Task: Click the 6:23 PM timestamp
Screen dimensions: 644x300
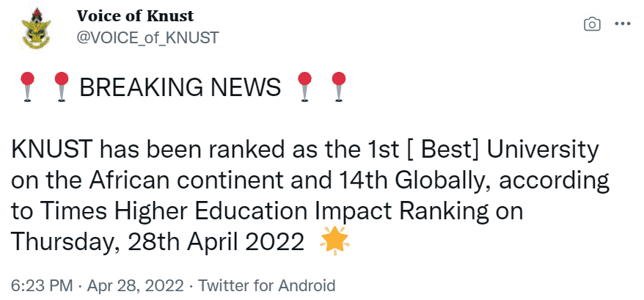Action: [42, 285]
